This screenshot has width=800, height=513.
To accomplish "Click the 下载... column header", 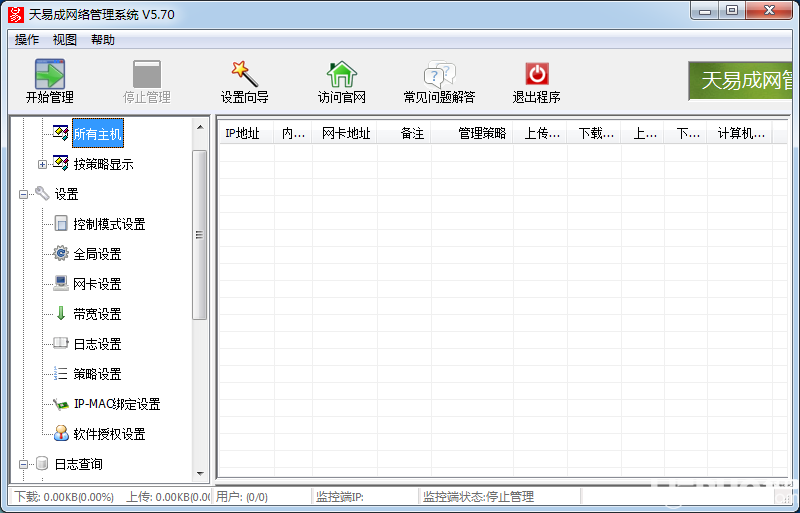I will pos(594,133).
